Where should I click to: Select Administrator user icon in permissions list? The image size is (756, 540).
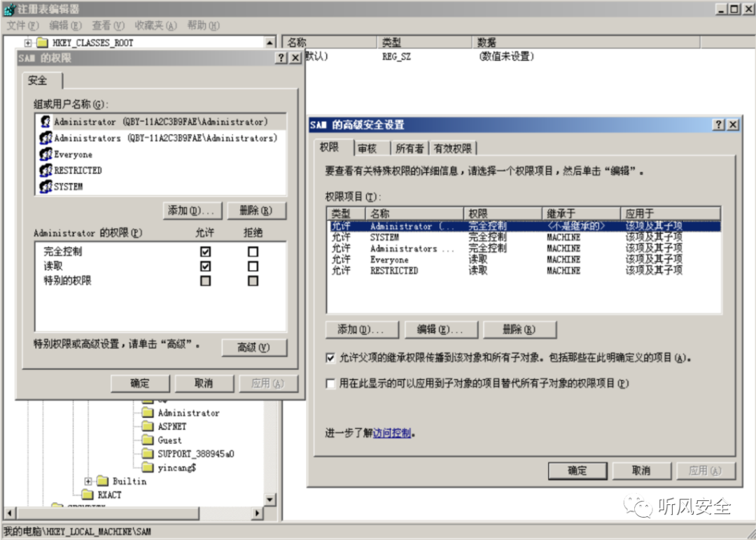pos(45,122)
